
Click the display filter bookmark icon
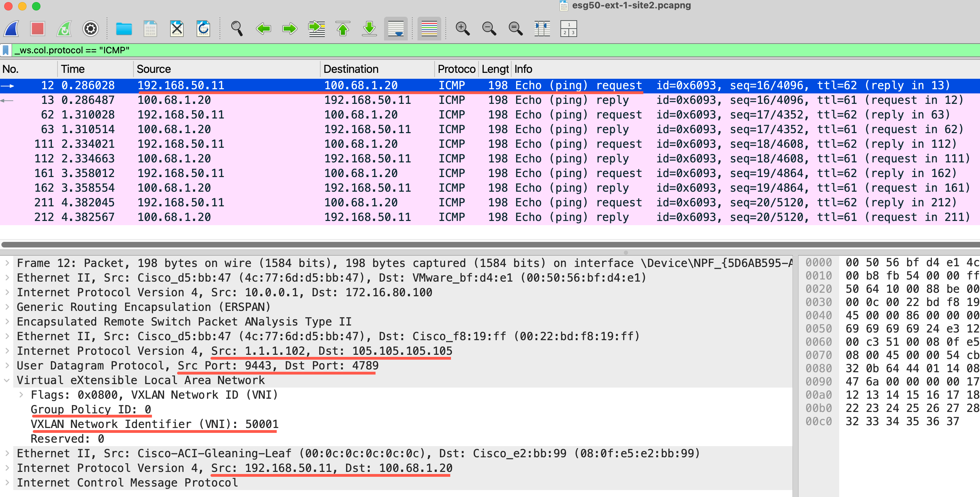pyautogui.click(x=6, y=50)
